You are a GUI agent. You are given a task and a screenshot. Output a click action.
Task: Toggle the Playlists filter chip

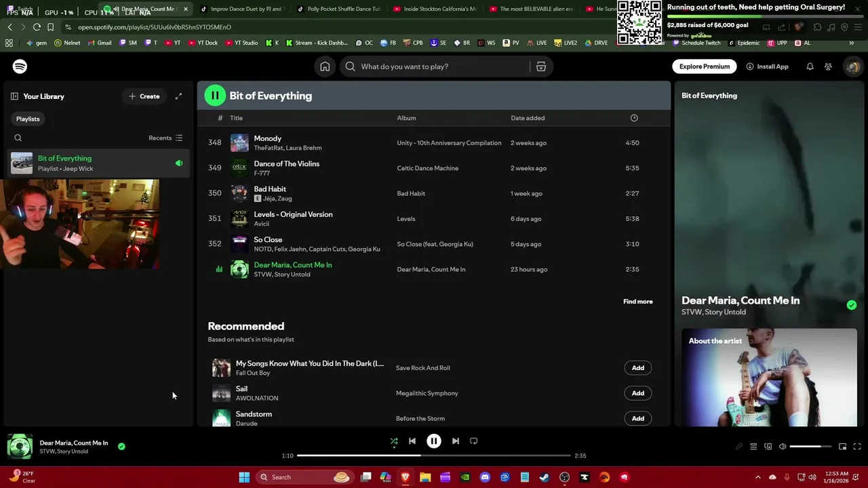28,119
